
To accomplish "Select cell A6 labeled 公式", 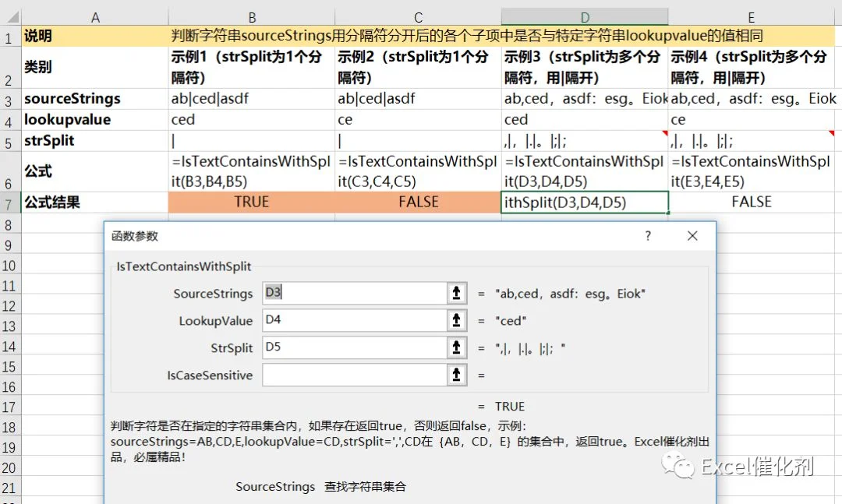I will click(x=95, y=171).
